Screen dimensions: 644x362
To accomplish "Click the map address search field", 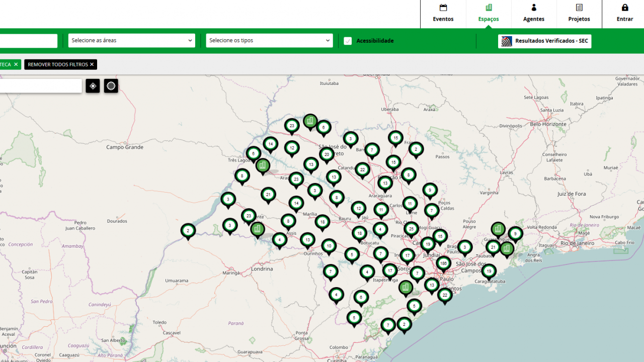I will click(41, 86).
